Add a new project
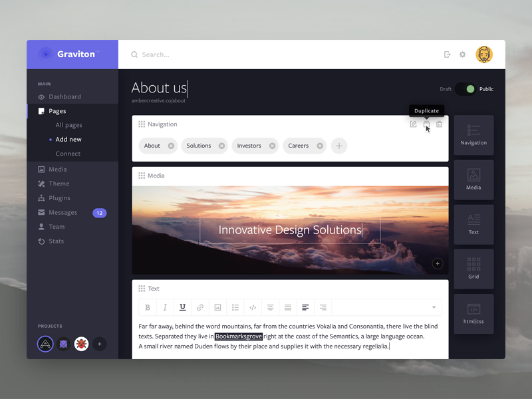 tap(99, 344)
